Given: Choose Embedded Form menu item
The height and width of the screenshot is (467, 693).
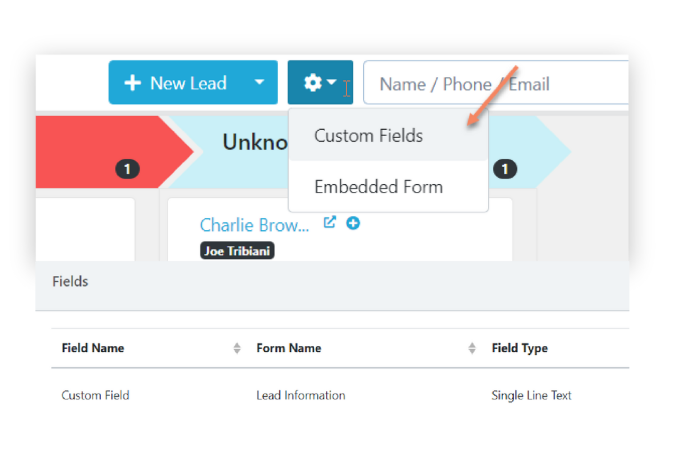Looking at the screenshot, I should 378,187.
